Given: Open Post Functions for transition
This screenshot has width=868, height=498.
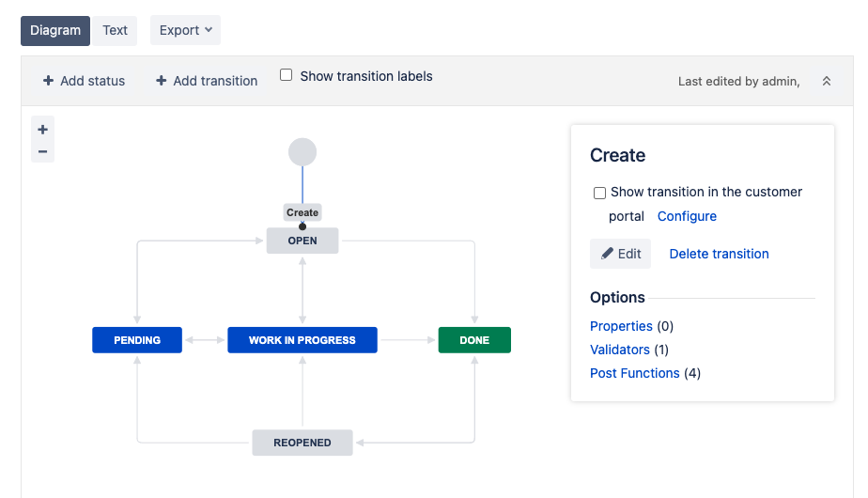Looking at the screenshot, I should point(634,373).
